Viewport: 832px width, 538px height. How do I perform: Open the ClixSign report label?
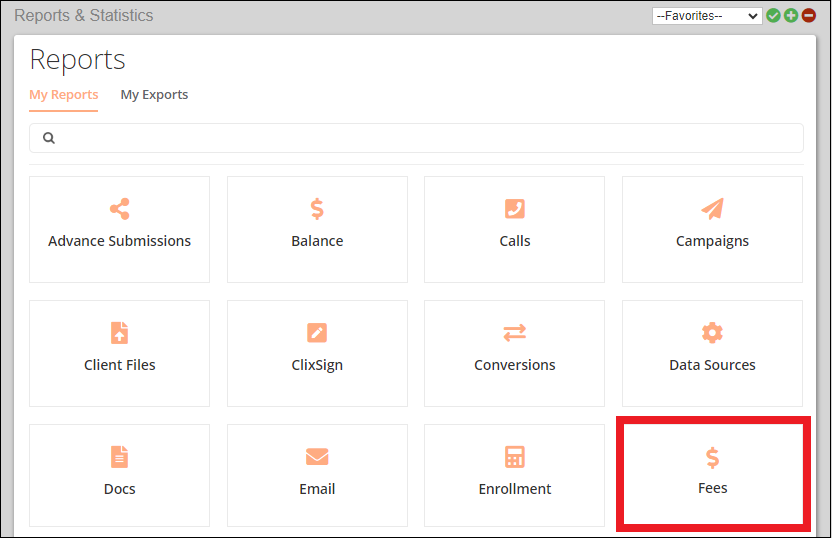[317, 366]
